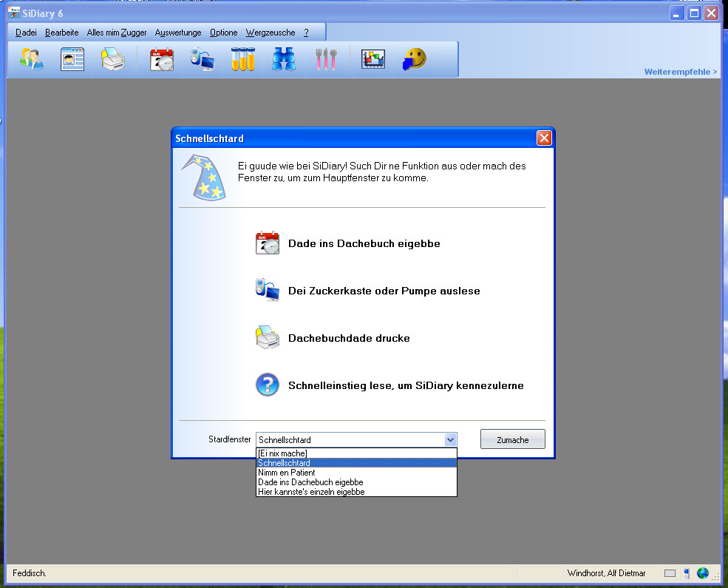728x588 pixels.
Task: Click the globe icon in status bar
Action: 702,573
